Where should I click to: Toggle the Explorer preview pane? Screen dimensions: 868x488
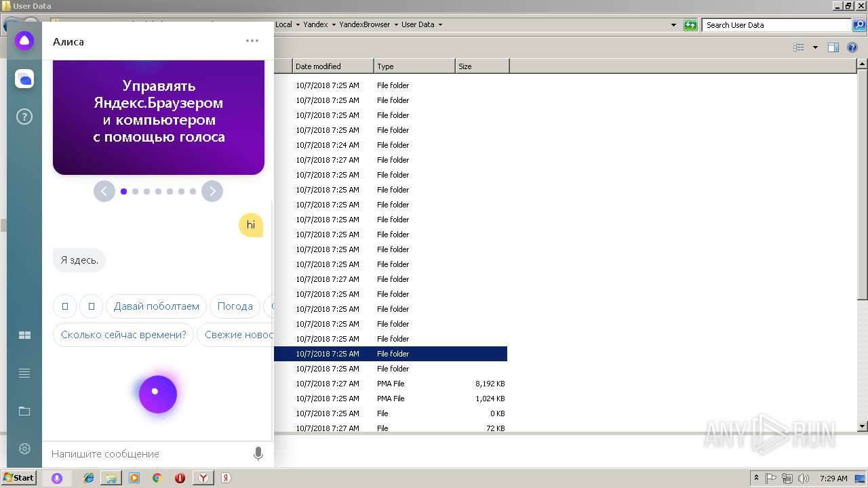click(833, 47)
